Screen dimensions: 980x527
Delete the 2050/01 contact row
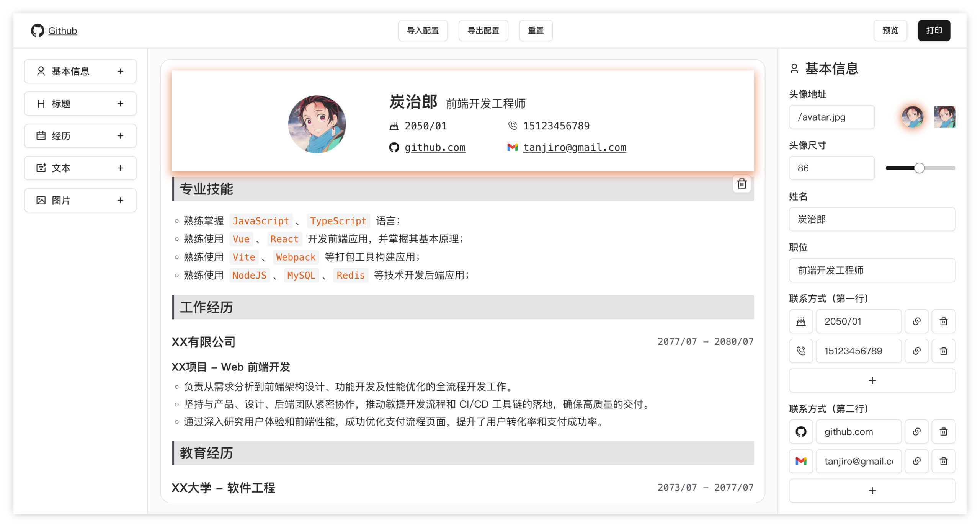click(943, 321)
